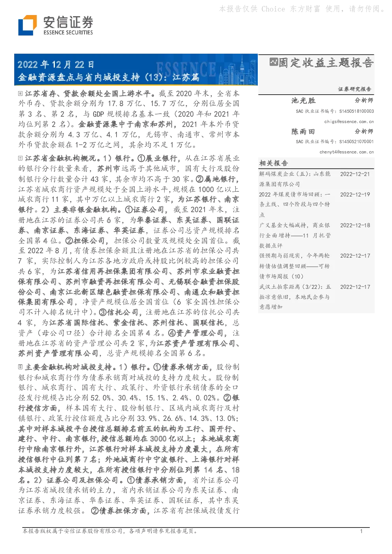
Task: Click the title 金融资源盘点与省内城投支持（13）：江苏篇
Action: (x=108, y=77)
